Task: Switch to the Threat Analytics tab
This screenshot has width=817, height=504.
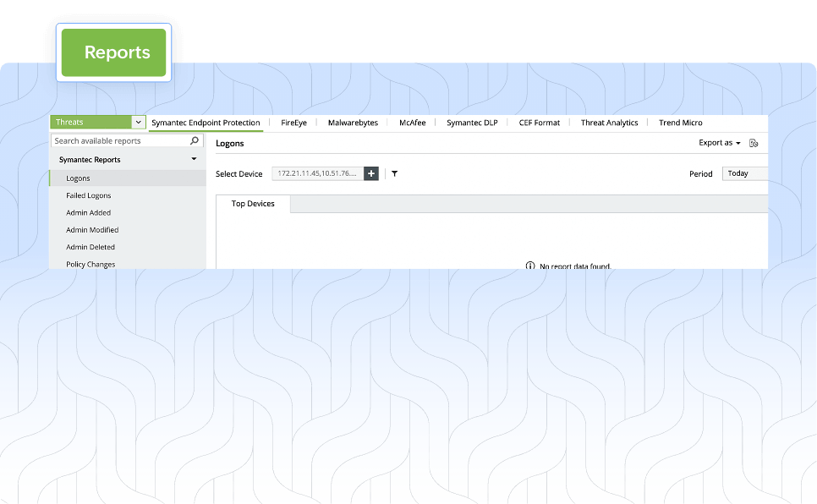Action: point(609,123)
